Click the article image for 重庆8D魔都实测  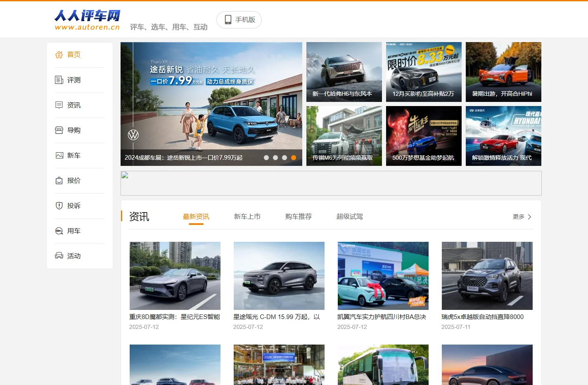[175, 276]
